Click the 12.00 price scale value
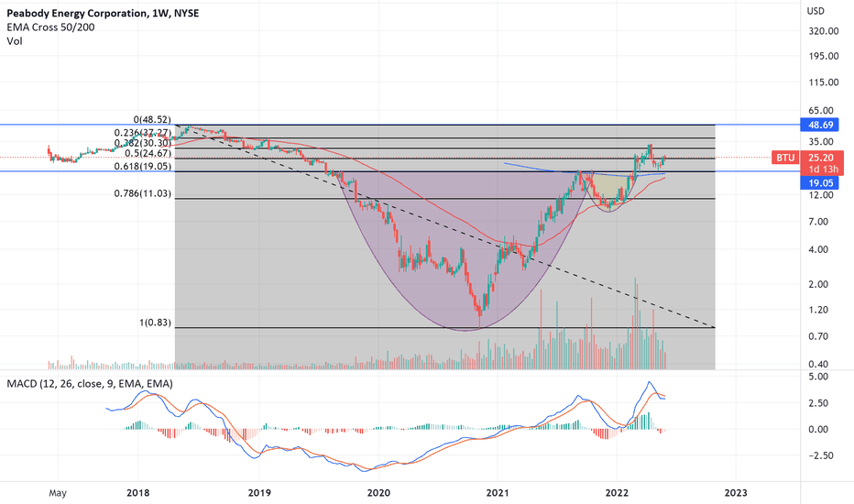 point(821,195)
